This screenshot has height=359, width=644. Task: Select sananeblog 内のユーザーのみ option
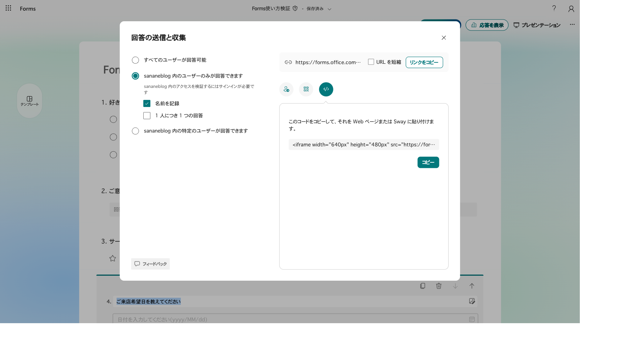tap(135, 76)
